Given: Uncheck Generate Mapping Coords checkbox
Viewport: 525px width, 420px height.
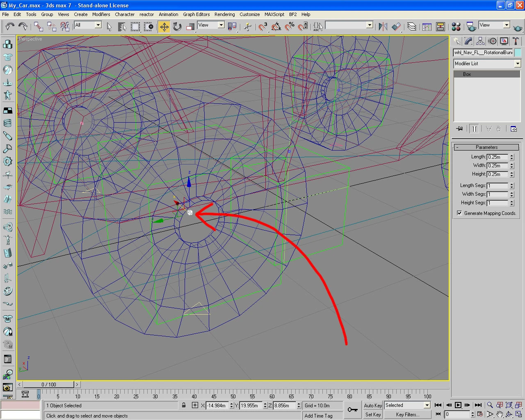Looking at the screenshot, I should click(459, 213).
